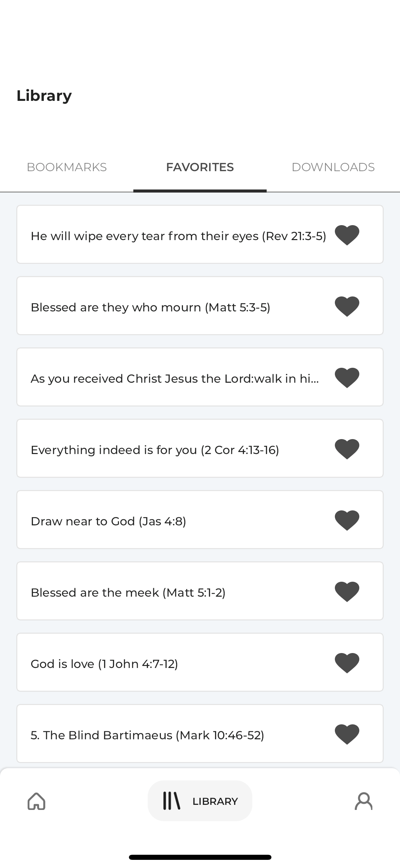Viewport: 400px width, 868px height.
Task: Click heart icon for 'Blessed are the meek'
Action: (347, 592)
